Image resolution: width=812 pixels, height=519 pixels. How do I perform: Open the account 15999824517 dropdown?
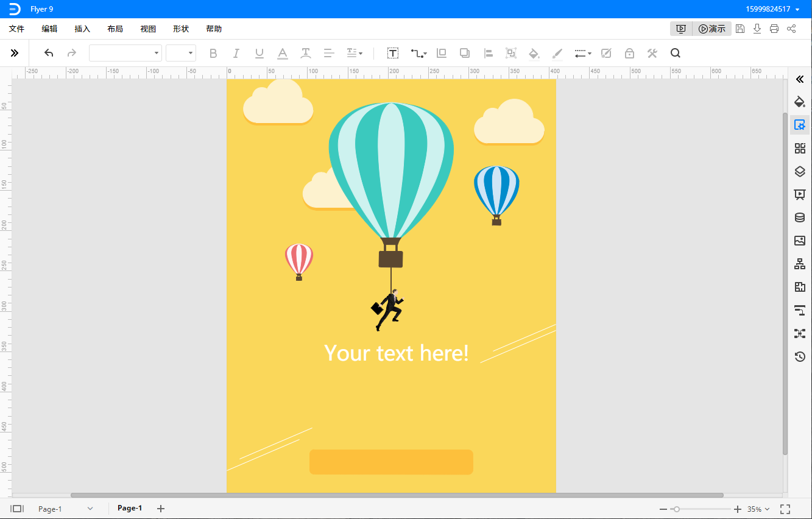click(772, 9)
